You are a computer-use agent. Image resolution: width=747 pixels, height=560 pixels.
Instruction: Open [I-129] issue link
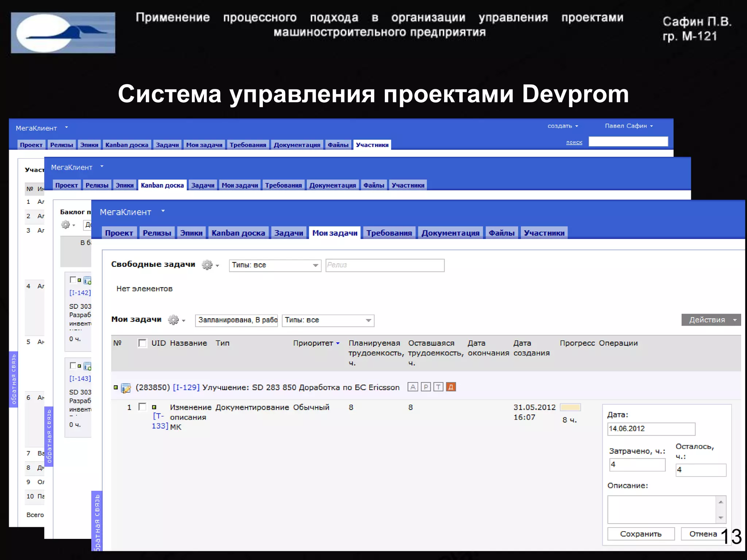[x=186, y=387]
